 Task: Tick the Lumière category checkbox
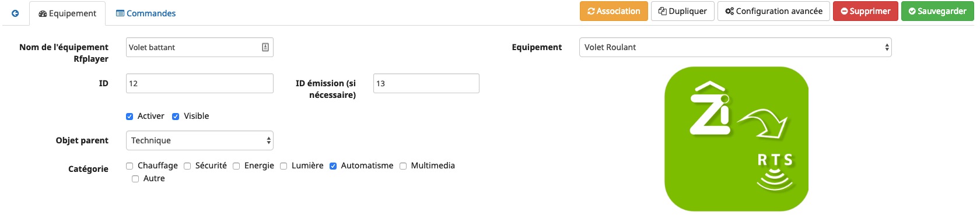tap(283, 166)
